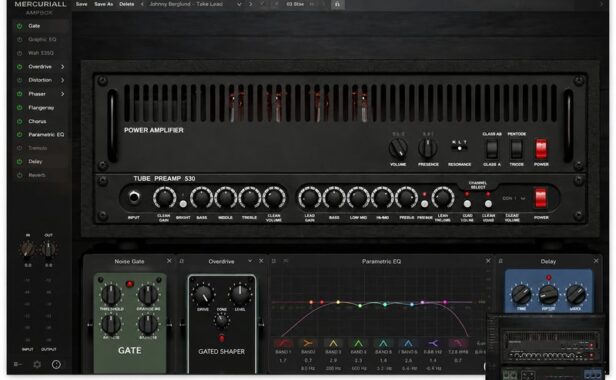Click the Save button
Screen dimensions: 616x380
pyautogui.click(x=81, y=4)
